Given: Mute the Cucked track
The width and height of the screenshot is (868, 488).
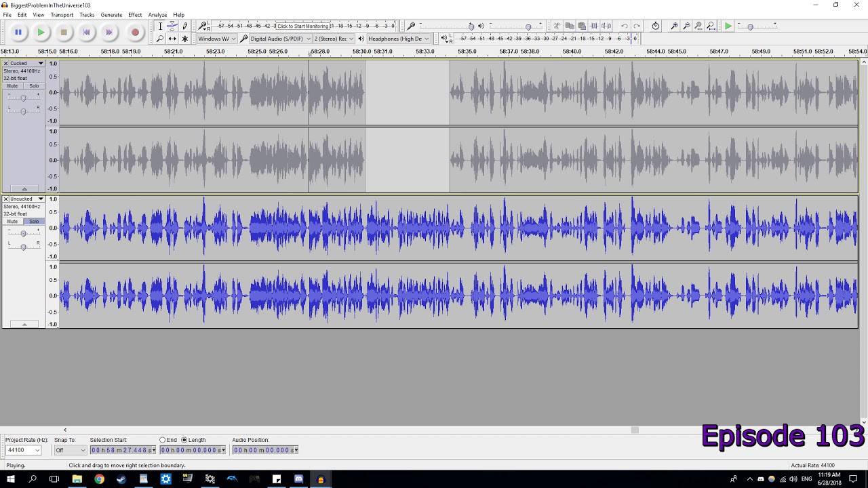Looking at the screenshot, I should [12, 86].
